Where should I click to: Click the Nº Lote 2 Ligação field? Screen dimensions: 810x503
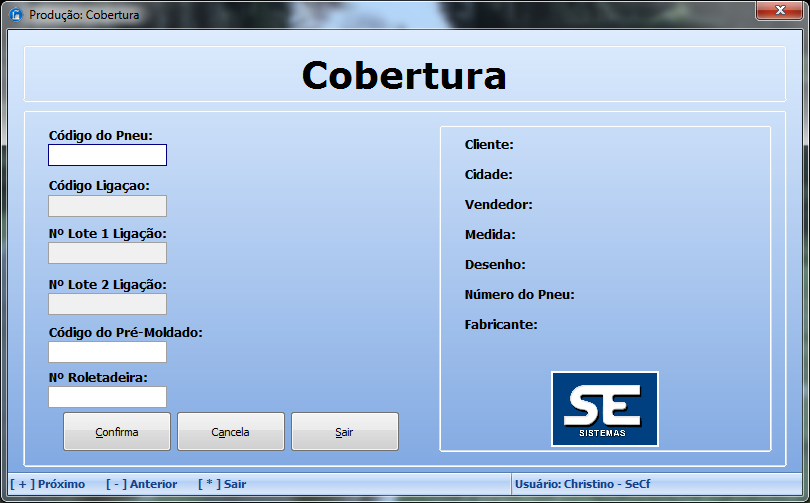point(107,304)
